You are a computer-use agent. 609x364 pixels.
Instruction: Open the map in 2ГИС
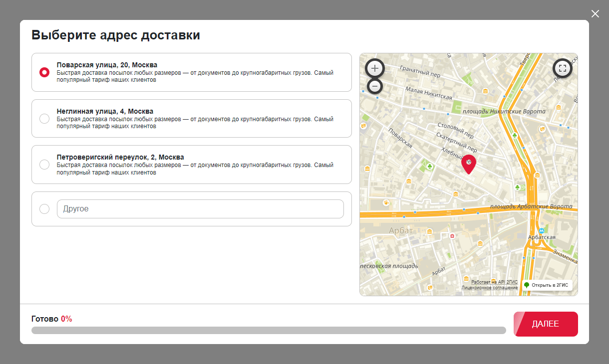(x=547, y=285)
